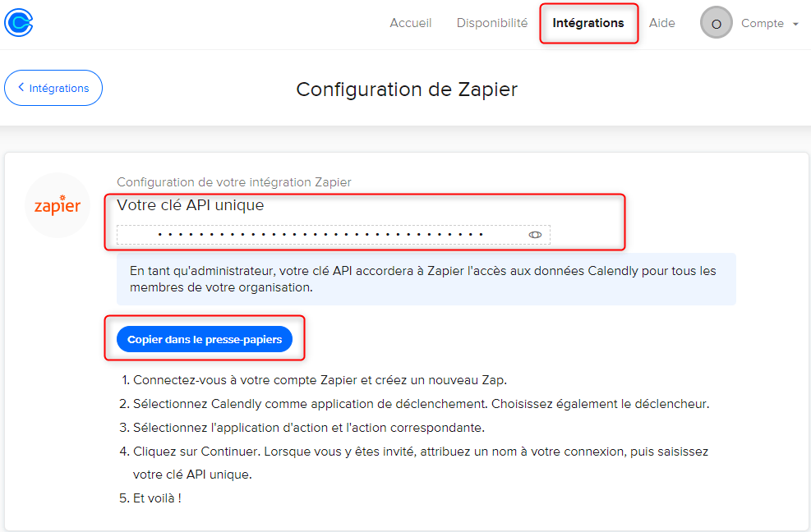Click the Calendly logo icon
811x532 pixels.
(x=18, y=22)
